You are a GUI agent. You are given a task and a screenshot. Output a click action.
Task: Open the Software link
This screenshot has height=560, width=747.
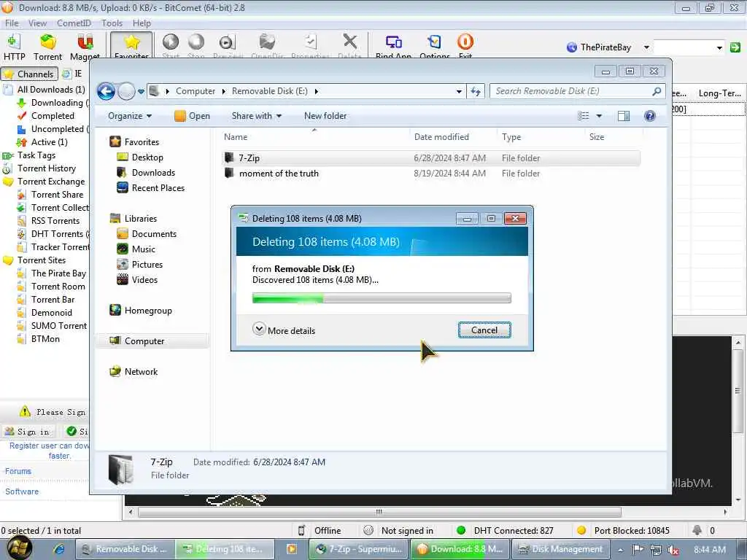[x=22, y=491]
